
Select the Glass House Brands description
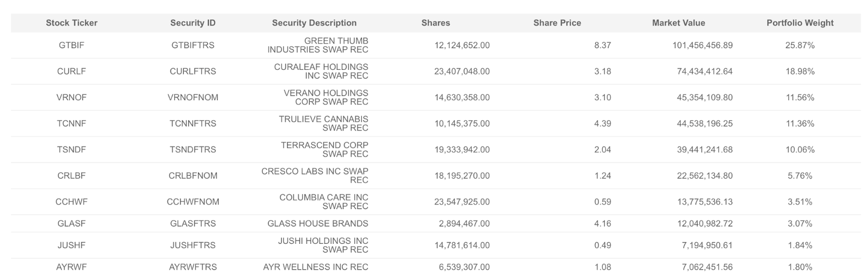click(317, 223)
